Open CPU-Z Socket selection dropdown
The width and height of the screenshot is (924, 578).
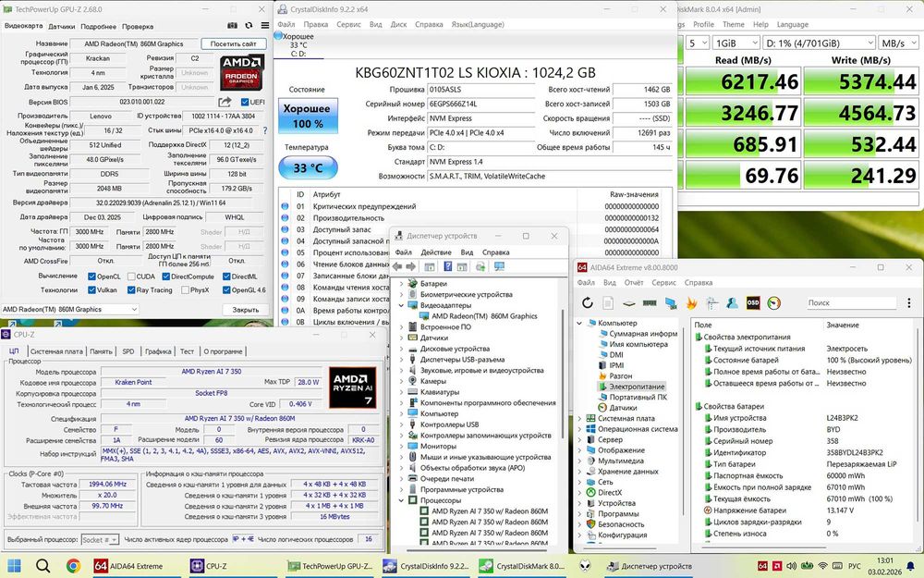click(99, 539)
